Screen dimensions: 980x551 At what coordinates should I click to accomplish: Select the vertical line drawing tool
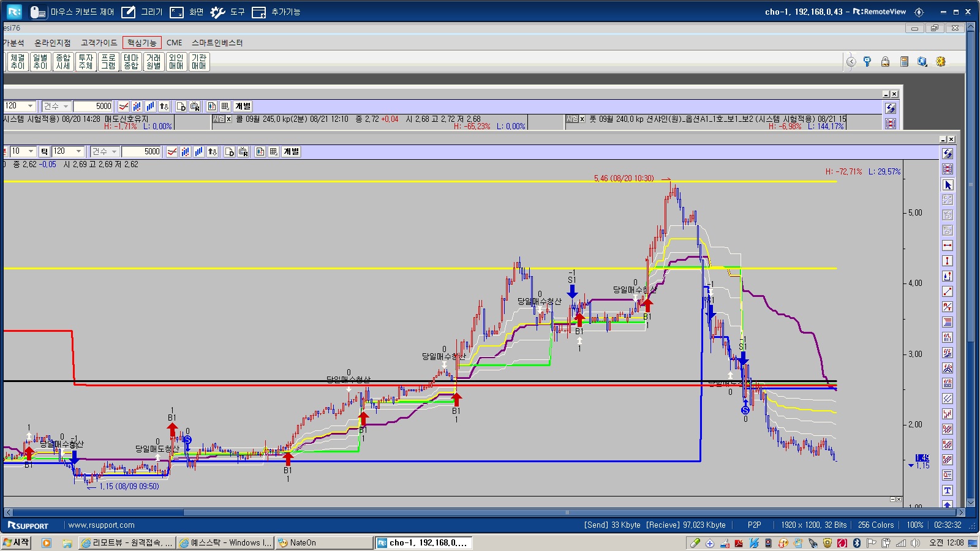click(x=948, y=261)
